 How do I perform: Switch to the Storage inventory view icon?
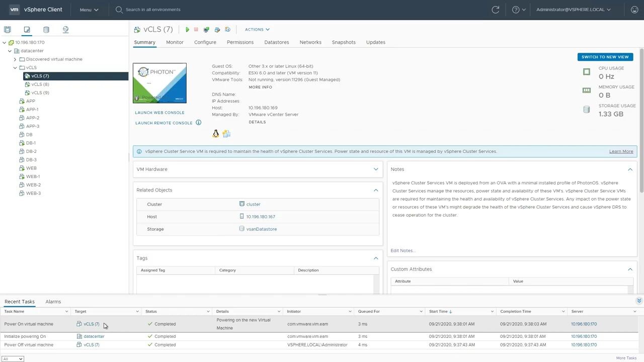[x=46, y=30]
